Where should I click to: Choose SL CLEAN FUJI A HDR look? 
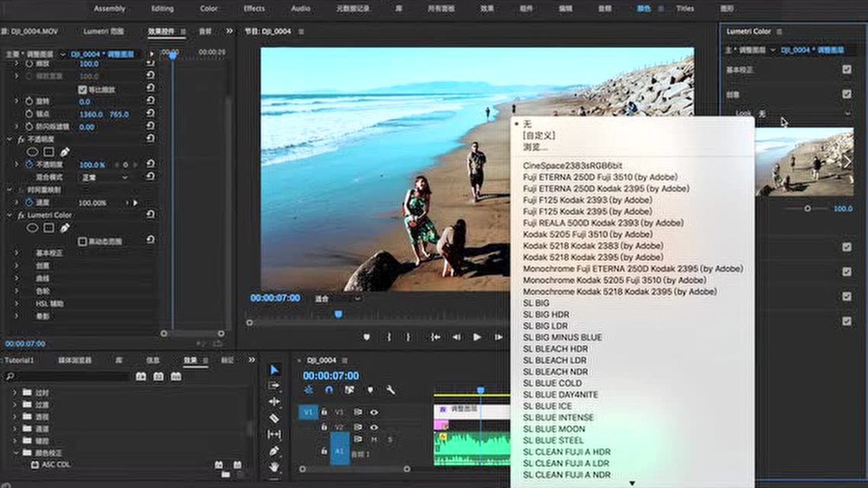[567, 451]
